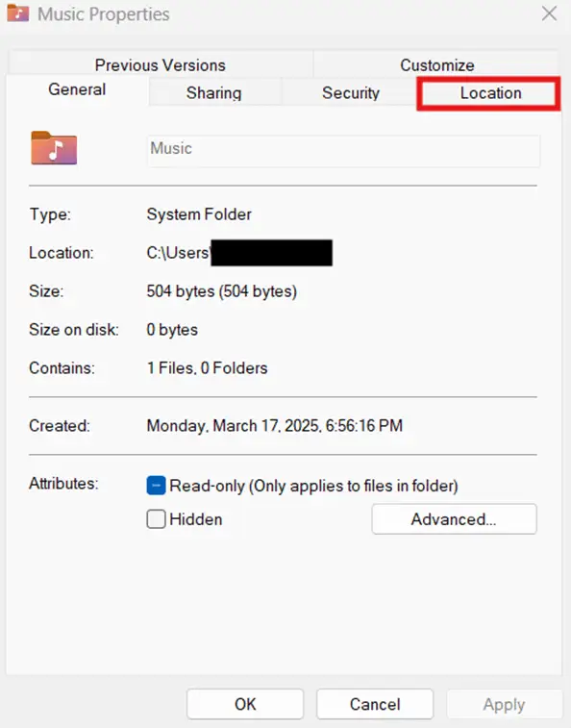
Task: Open the Customize tab
Action: pyautogui.click(x=436, y=65)
